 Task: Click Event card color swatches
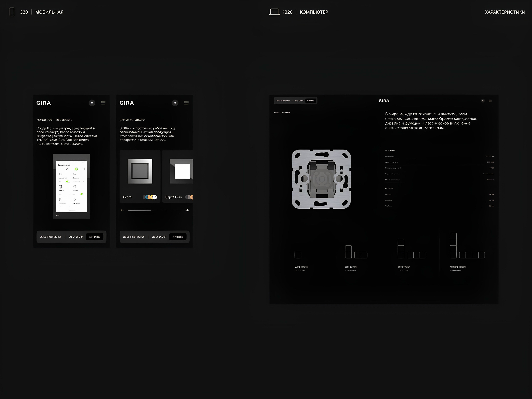click(x=150, y=197)
